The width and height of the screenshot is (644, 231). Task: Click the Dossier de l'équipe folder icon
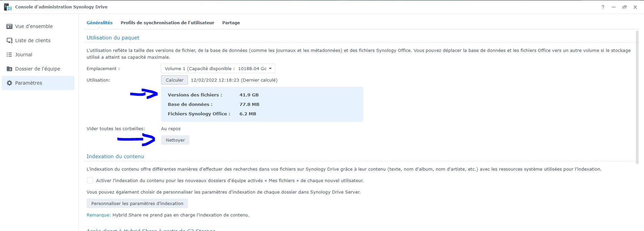(x=9, y=69)
